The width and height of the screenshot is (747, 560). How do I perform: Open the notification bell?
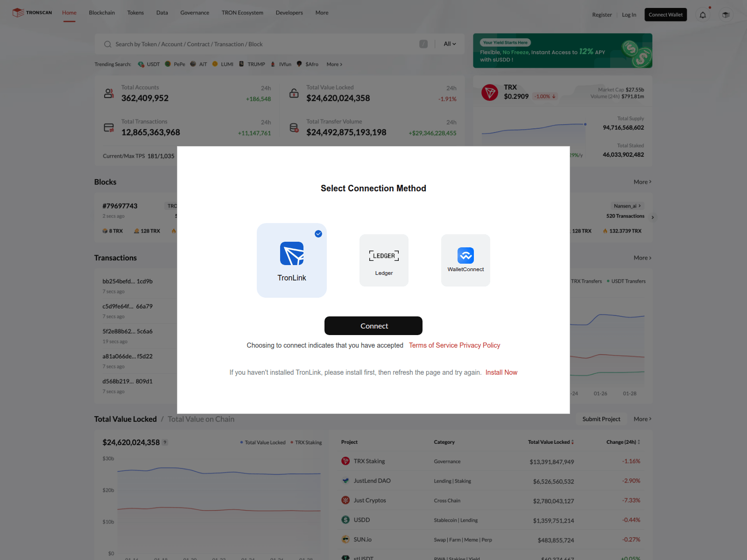tap(703, 14)
